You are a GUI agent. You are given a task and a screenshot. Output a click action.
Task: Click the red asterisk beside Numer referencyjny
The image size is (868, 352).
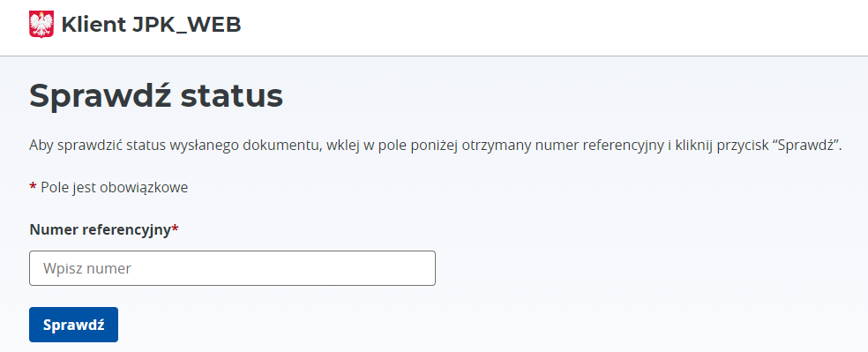point(175,228)
